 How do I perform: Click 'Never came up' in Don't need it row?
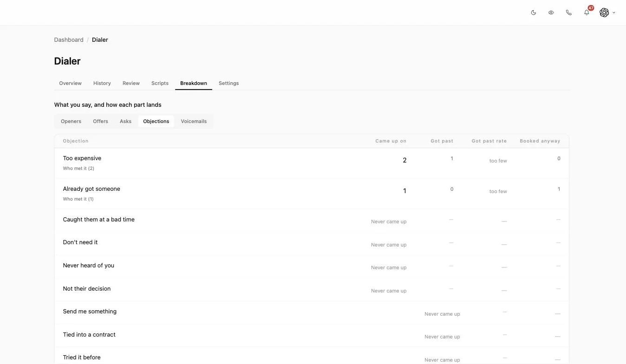389,245
